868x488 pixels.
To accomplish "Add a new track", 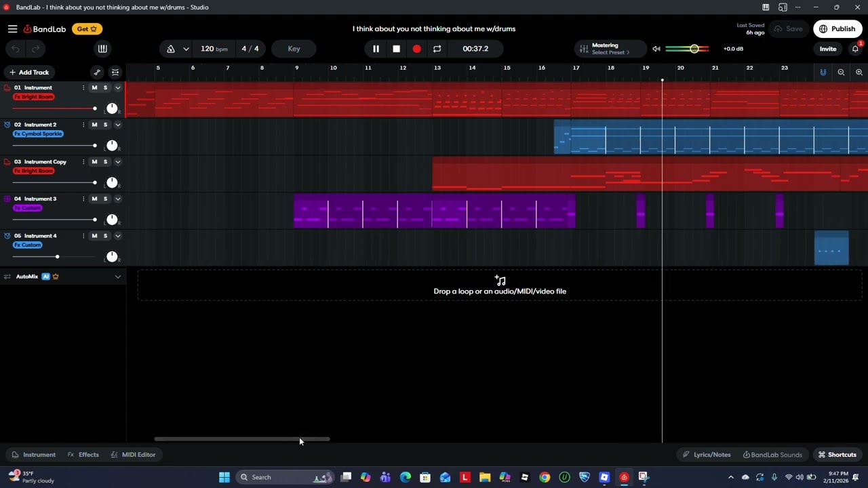I will tap(28, 73).
